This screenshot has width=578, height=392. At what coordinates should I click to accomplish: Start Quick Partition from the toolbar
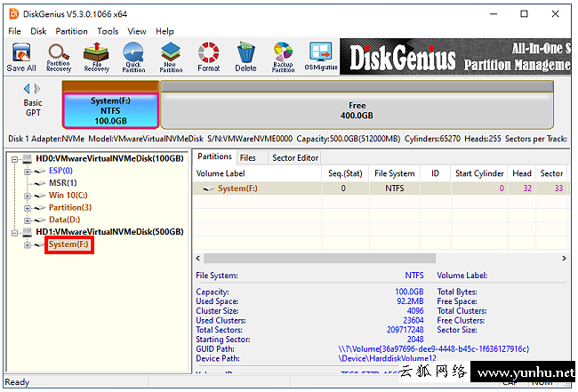[x=133, y=57]
